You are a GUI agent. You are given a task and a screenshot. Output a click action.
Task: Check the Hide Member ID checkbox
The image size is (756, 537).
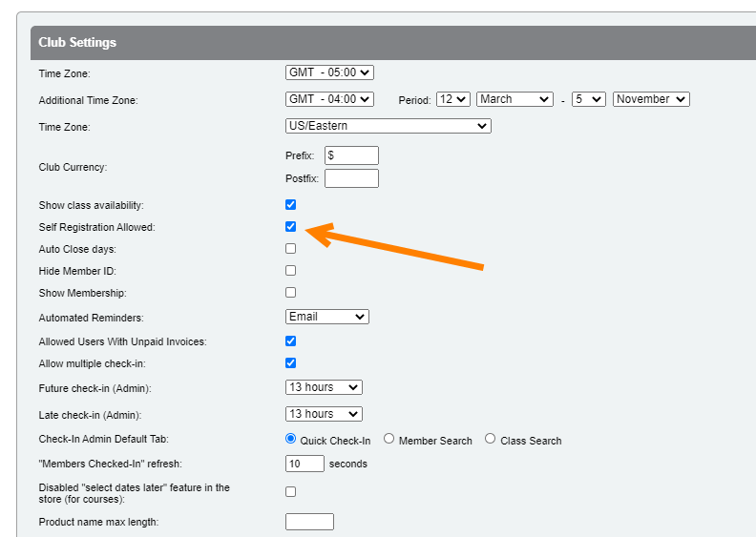[291, 271]
